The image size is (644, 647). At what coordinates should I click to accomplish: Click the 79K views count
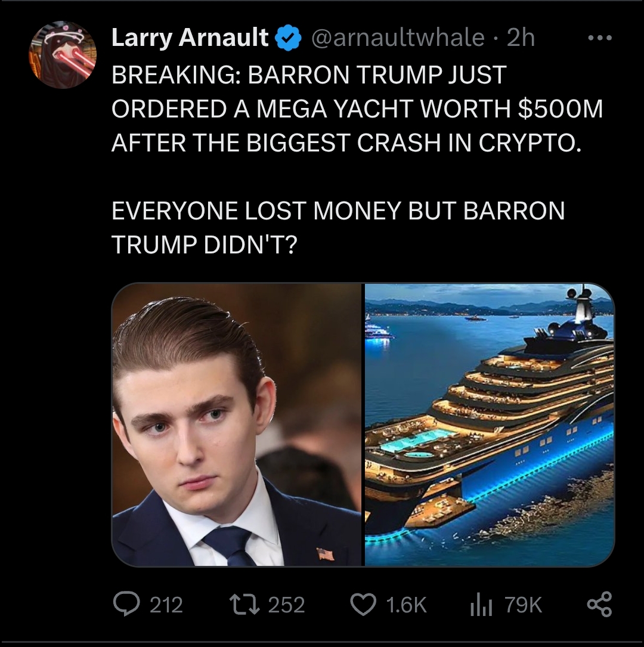[x=523, y=605]
